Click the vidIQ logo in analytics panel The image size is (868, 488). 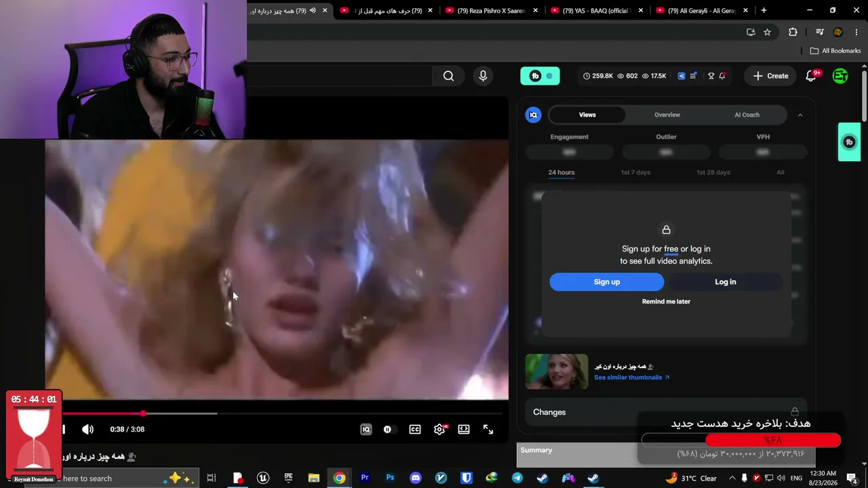[534, 115]
